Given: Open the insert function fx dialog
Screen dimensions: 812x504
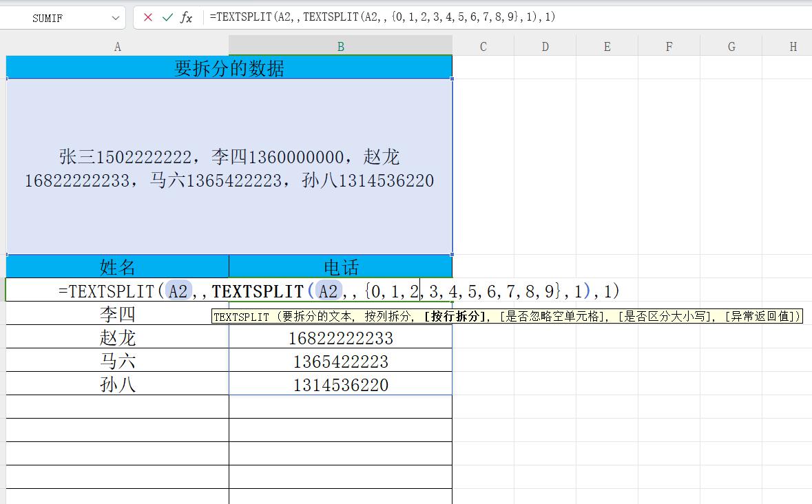Looking at the screenshot, I should 186,18.
